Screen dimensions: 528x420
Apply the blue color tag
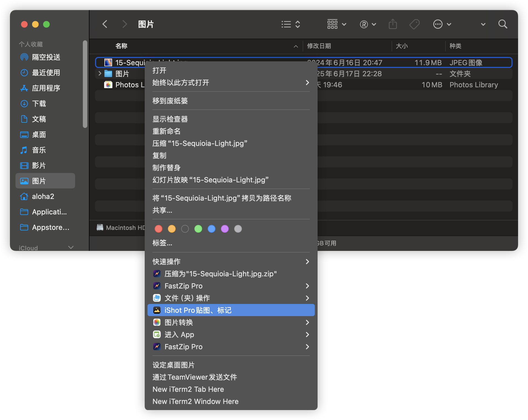[212, 229]
